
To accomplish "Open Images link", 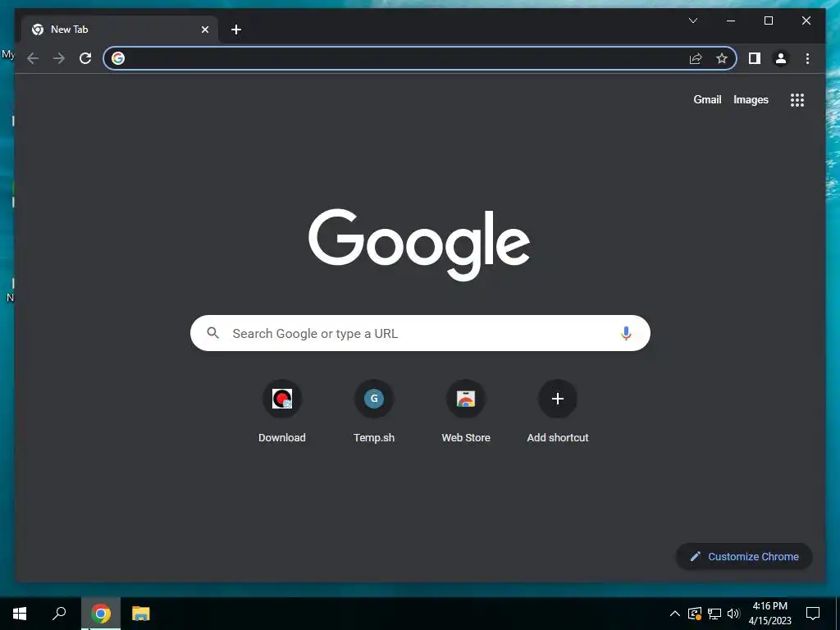I will coord(751,99).
